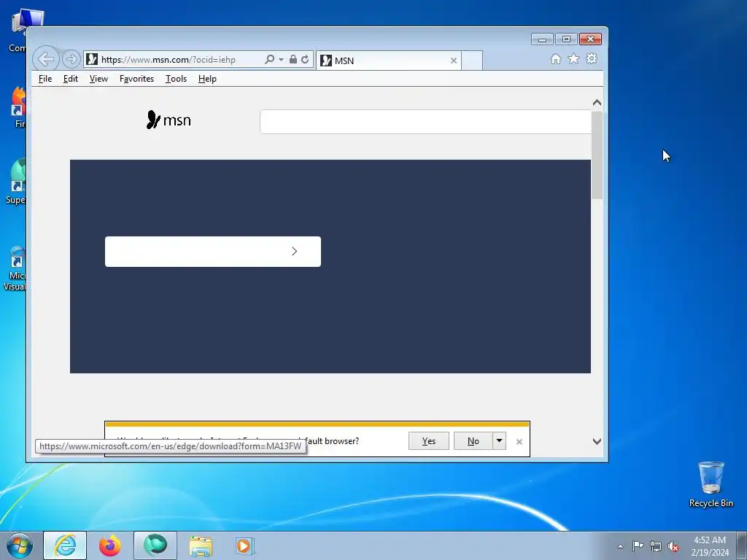Open the Help menu

click(207, 79)
